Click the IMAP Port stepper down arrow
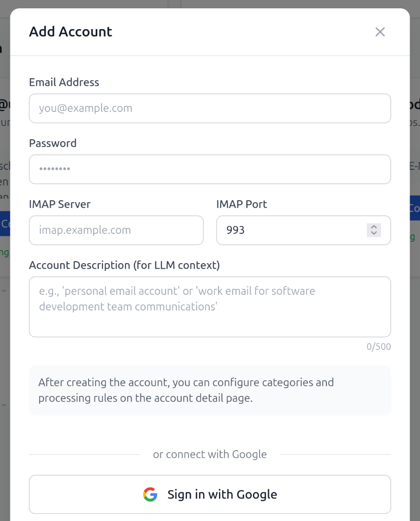 coord(374,234)
